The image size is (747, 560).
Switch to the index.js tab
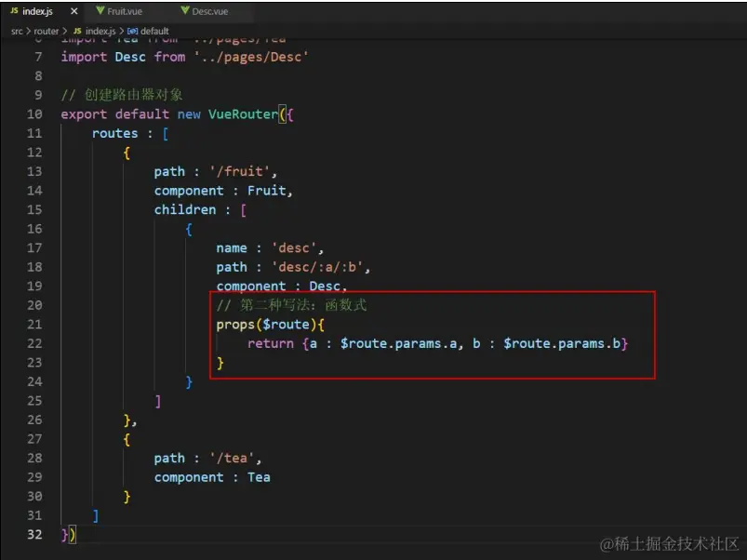pos(43,11)
